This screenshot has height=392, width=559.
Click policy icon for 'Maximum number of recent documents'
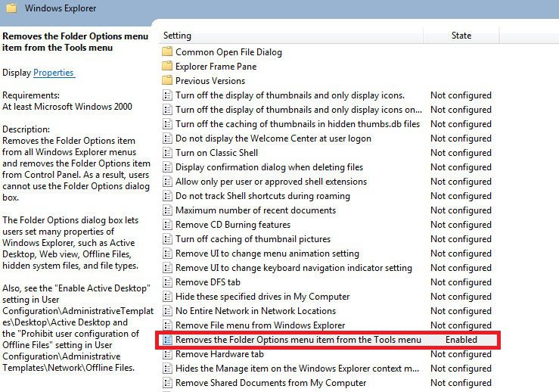click(167, 210)
